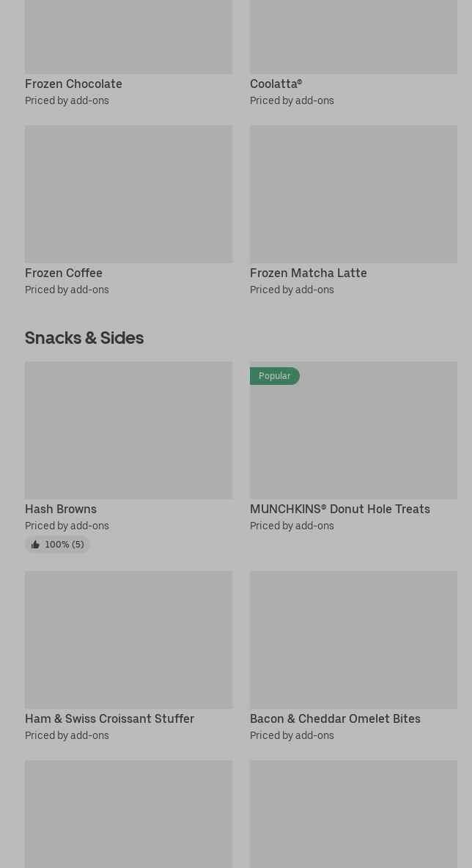The width and height of the screenshot is (472, 868).
Task: Select the Coolatta® drink title
Action: [x=276, y=84]
